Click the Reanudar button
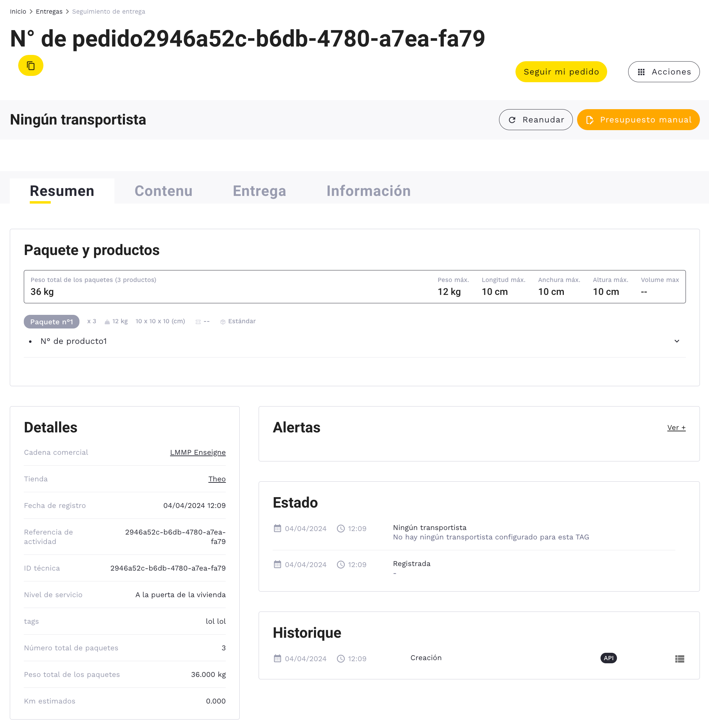Image resolution: width=709 pixels, height=728 pixels. (x=535, y=120)
